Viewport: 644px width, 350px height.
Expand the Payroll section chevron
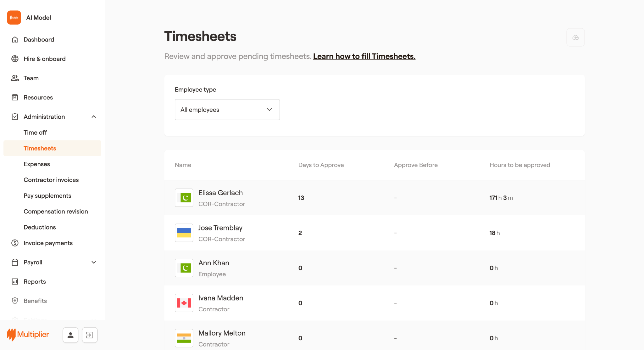coord(94,262)
